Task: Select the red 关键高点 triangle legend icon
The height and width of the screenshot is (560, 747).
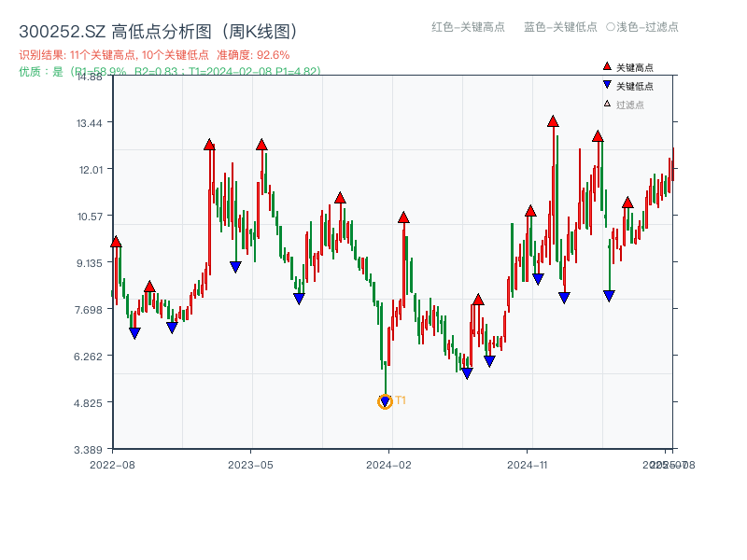Action: click(x=605, y=66)
